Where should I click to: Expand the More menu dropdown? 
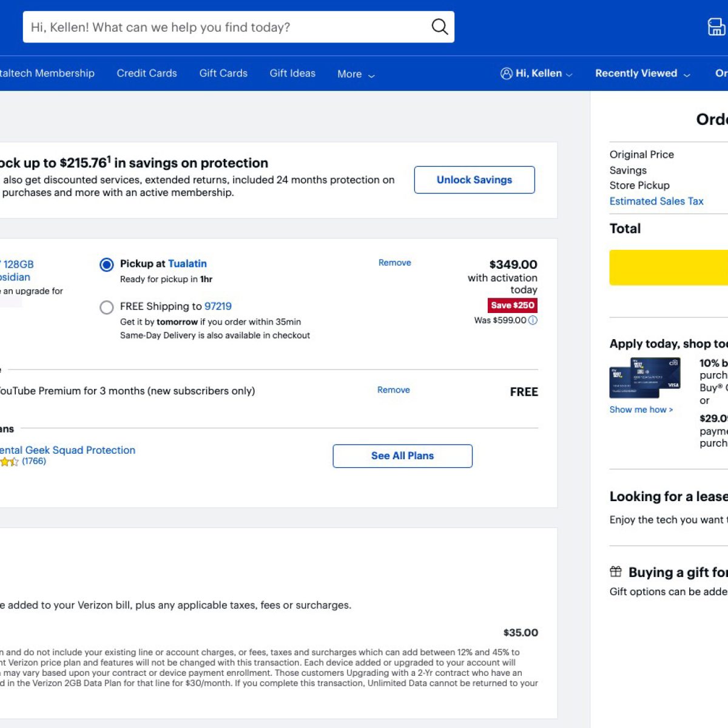[356, 74]
